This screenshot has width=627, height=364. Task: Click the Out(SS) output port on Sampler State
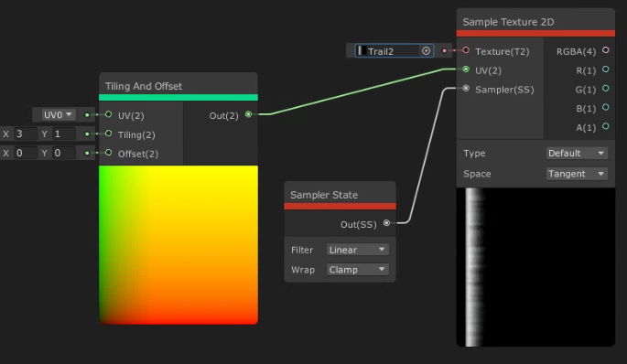click(x=386, y=223)
